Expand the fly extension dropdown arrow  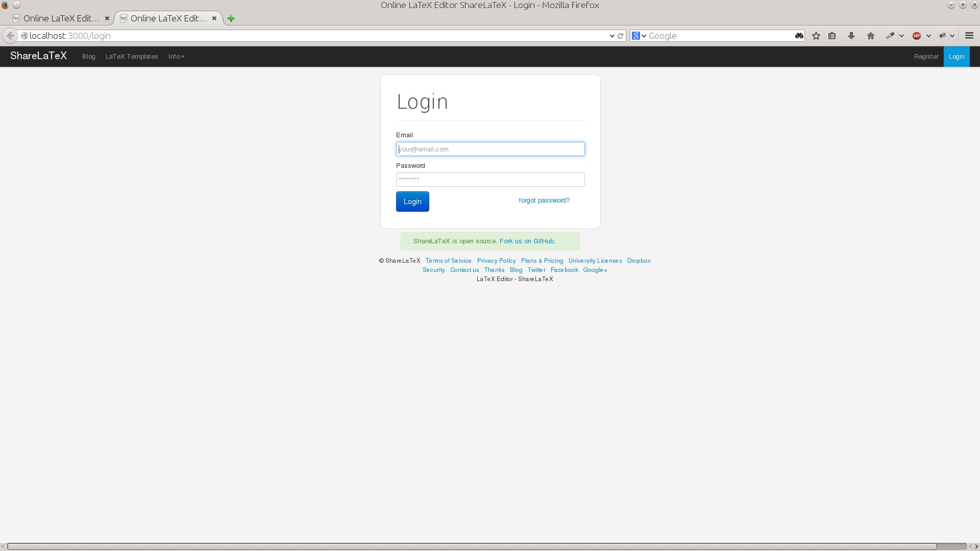952,36
